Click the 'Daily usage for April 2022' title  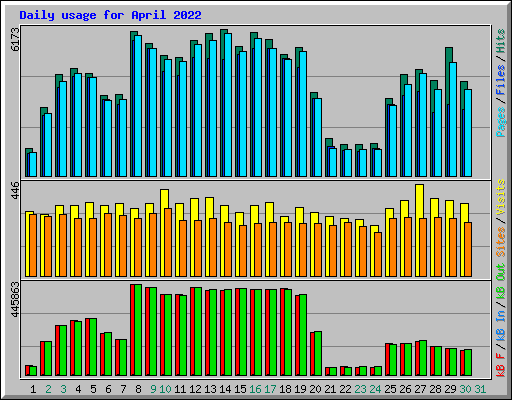click(x=110, y=15)
